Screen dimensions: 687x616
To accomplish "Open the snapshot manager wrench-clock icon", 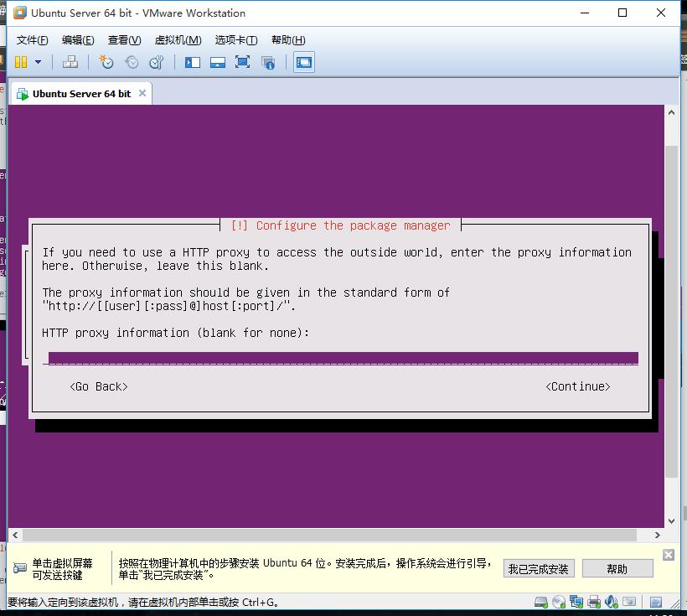I will click(157, 62).
